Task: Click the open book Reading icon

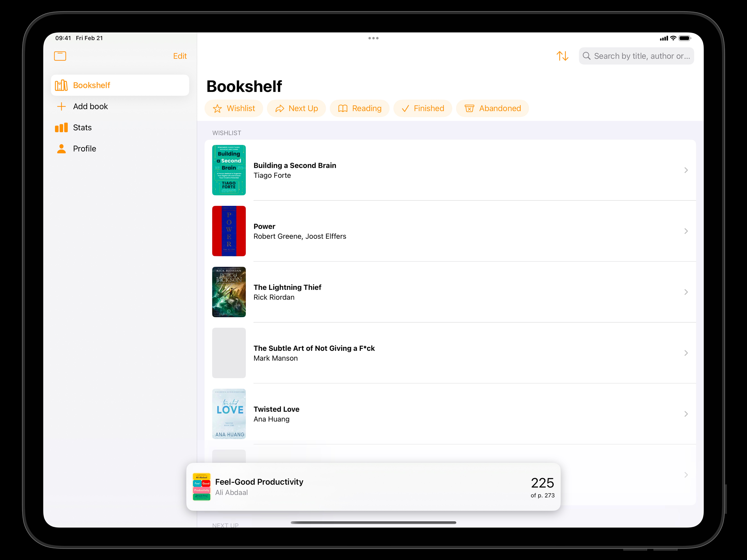Action: coord(343,108)
